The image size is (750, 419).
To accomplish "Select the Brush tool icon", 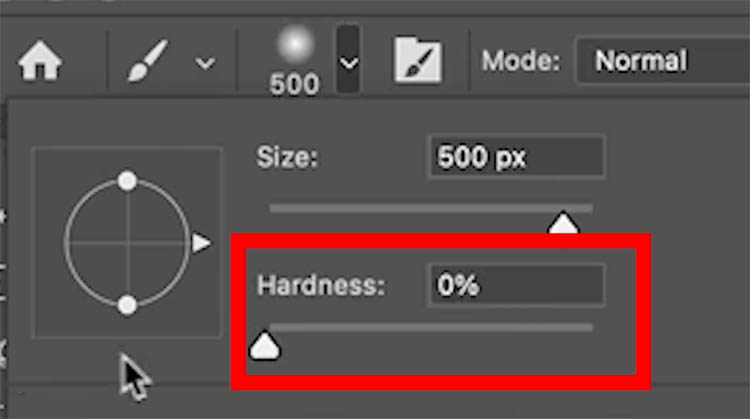I will [x=148, y=61].
